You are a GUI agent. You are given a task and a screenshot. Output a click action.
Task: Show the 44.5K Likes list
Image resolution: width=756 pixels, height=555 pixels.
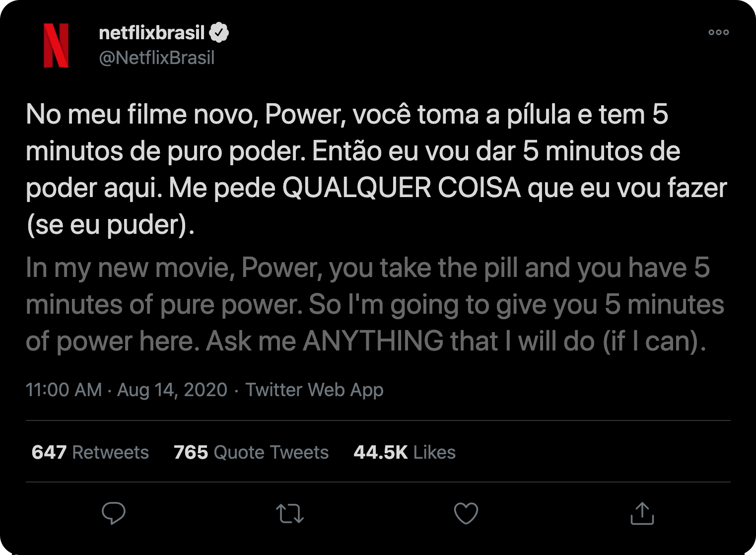[x=405, y=452]
